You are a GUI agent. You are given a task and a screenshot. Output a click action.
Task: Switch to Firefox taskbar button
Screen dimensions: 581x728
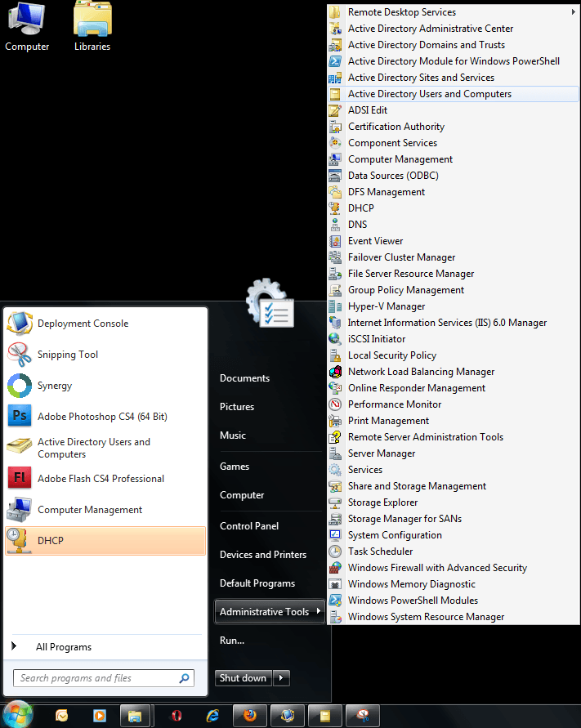[250, 716]
